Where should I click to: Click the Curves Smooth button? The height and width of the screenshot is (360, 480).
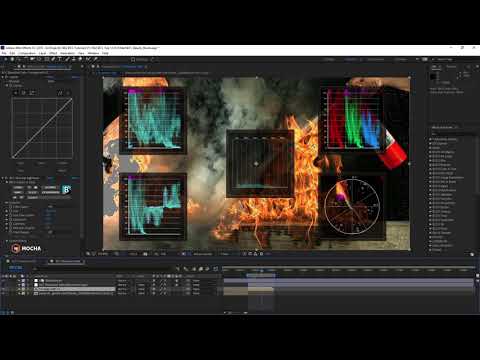pos(62,163)
